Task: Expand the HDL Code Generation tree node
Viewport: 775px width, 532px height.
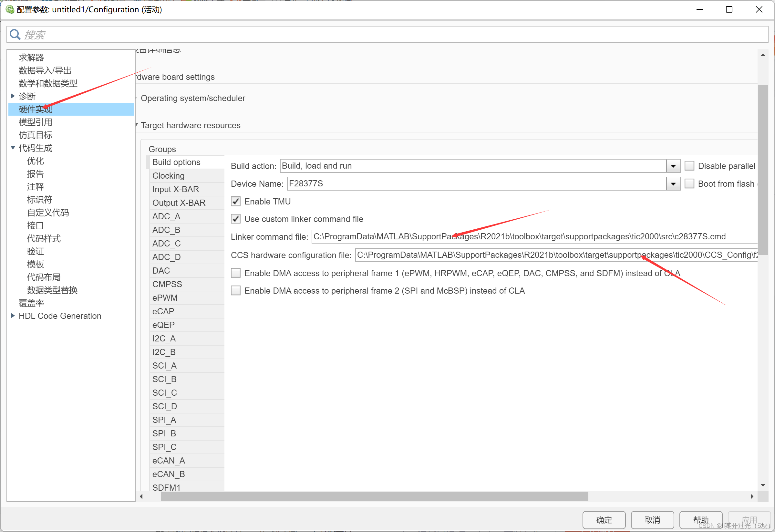Action: 13,316
